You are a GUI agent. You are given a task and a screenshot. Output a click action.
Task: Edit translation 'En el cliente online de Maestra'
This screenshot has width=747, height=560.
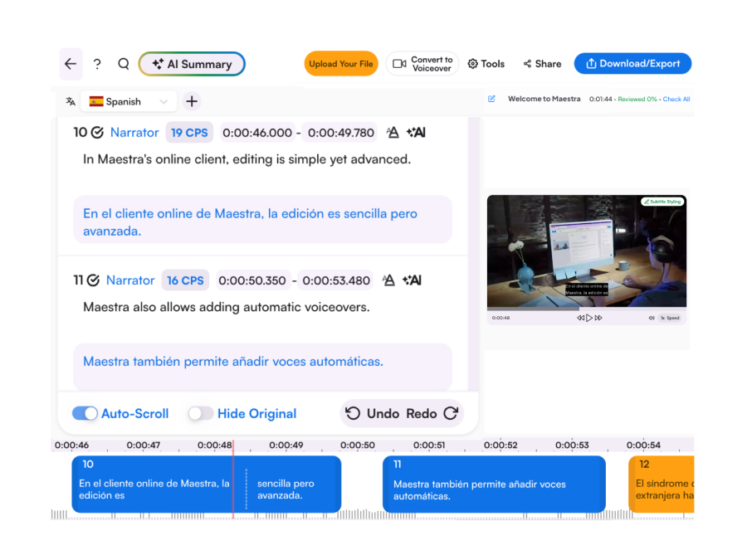pos(262,220)
